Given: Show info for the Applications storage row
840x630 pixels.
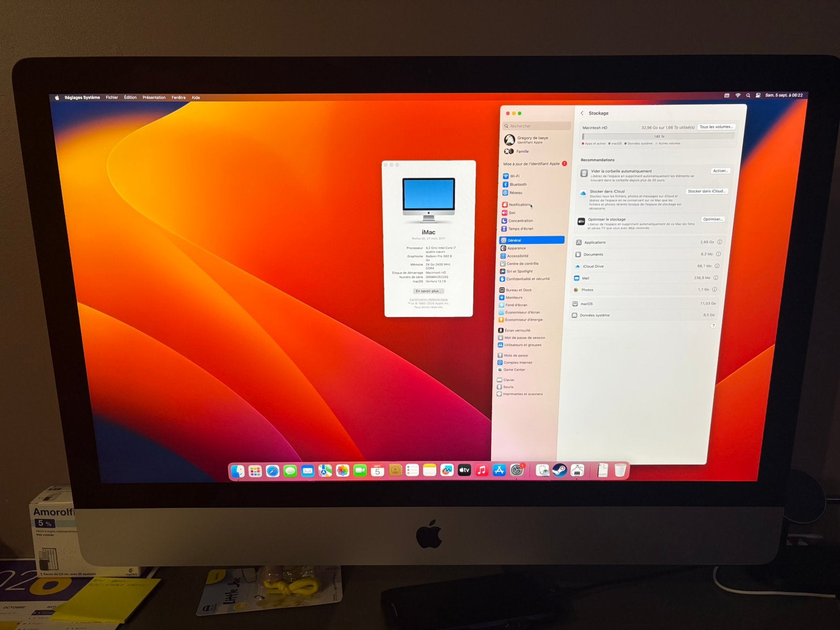Looking at the screenshot, I should (x=720, y=242).
